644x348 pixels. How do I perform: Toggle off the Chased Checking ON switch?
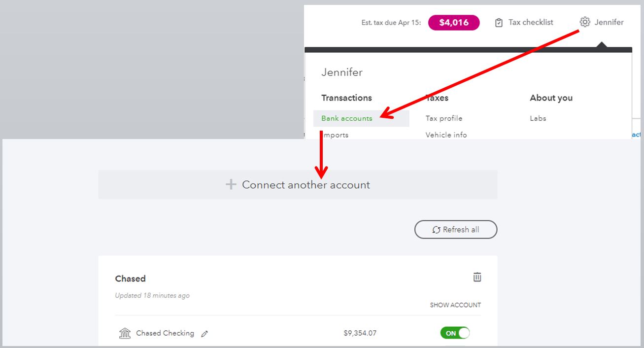[455, 333]
